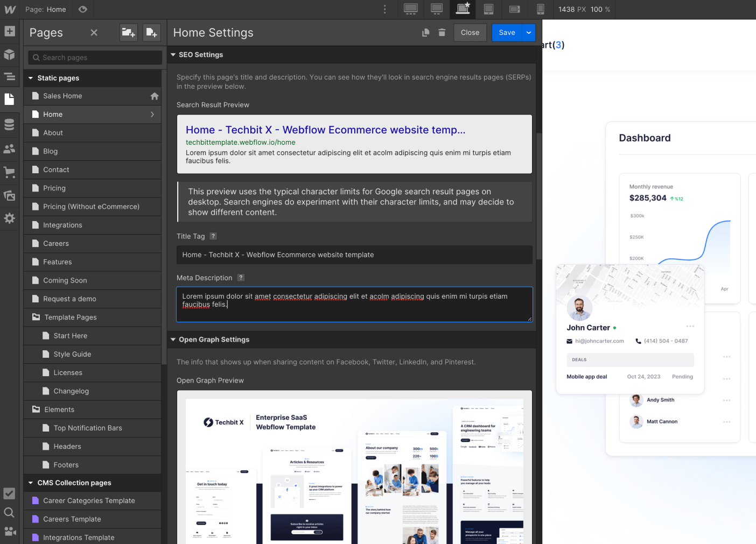Click the Save button
The width and height of the screenshot is (756, 544).
click(507, 33)
